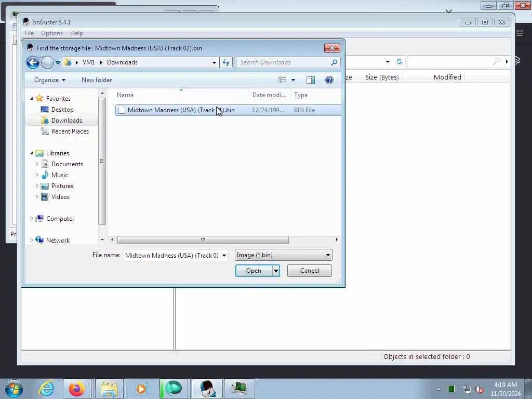Toggle the preview pane icon

tap(311, 80)
